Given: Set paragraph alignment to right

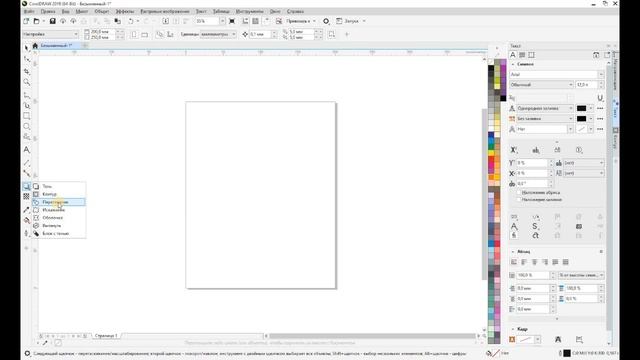Looking at the screenshot, I should [545, 262].
